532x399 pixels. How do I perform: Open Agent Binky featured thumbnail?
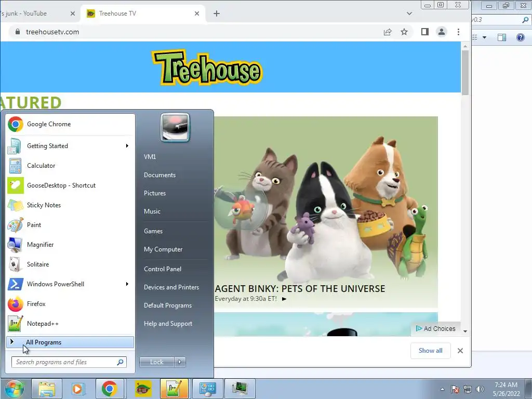(326, 212)
